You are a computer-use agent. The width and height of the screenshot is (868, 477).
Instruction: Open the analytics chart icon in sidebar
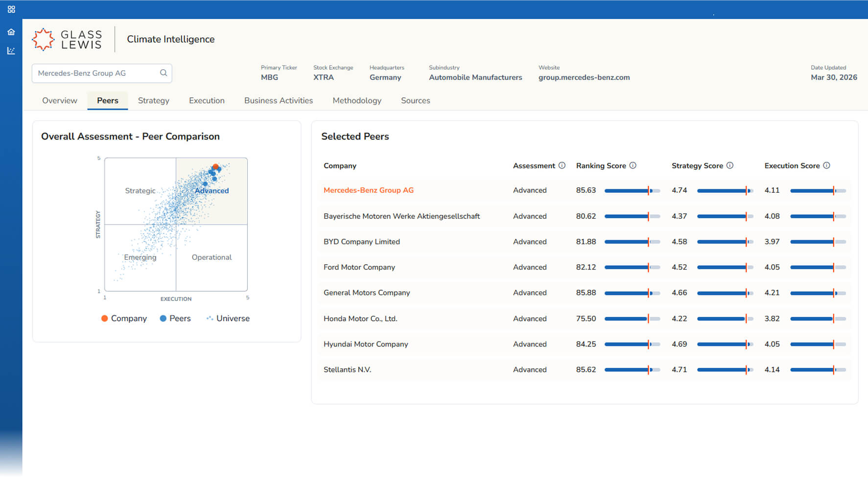tap(11, 51)
